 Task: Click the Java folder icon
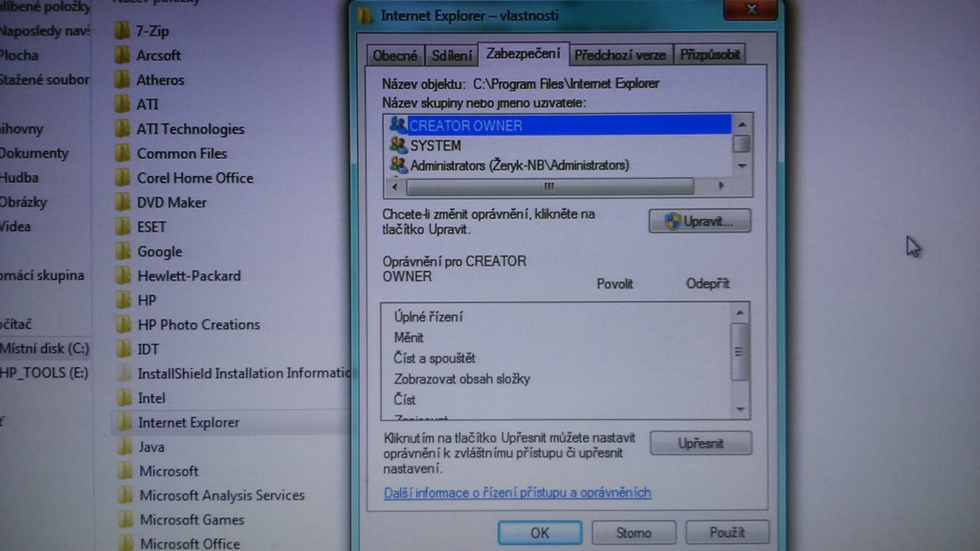pos(123,447)
